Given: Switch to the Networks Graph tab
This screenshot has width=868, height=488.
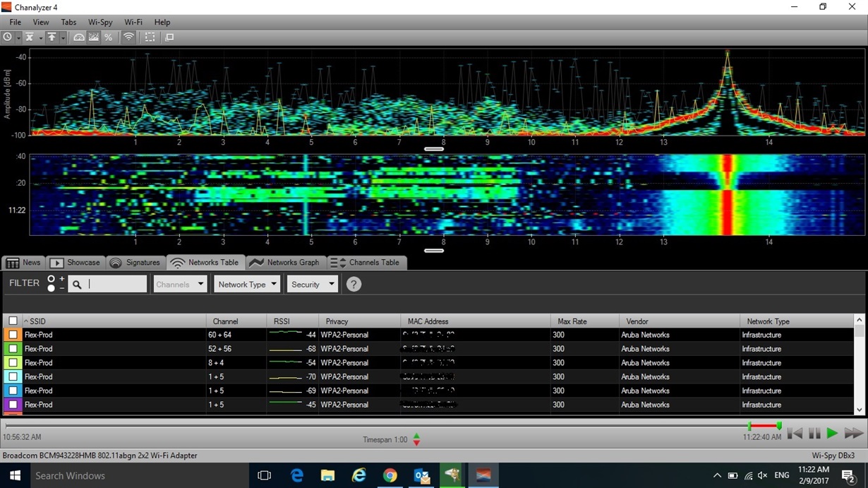Looking at the screenshot, I should point(285,262).
